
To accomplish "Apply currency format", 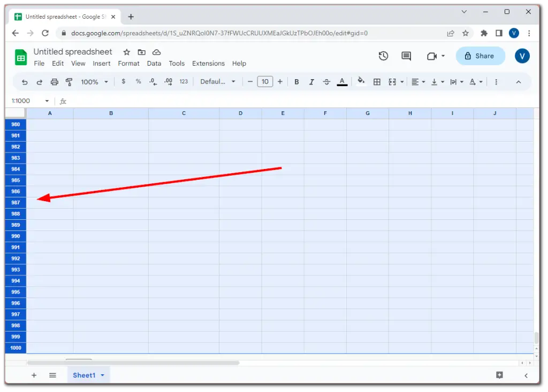I will [123, 81].
